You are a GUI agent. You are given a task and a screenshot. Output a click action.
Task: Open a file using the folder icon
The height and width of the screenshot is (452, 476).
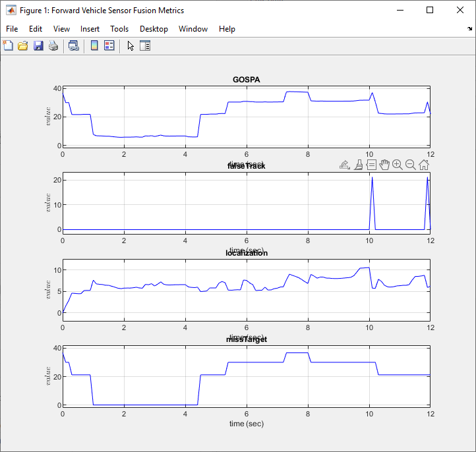22,45
